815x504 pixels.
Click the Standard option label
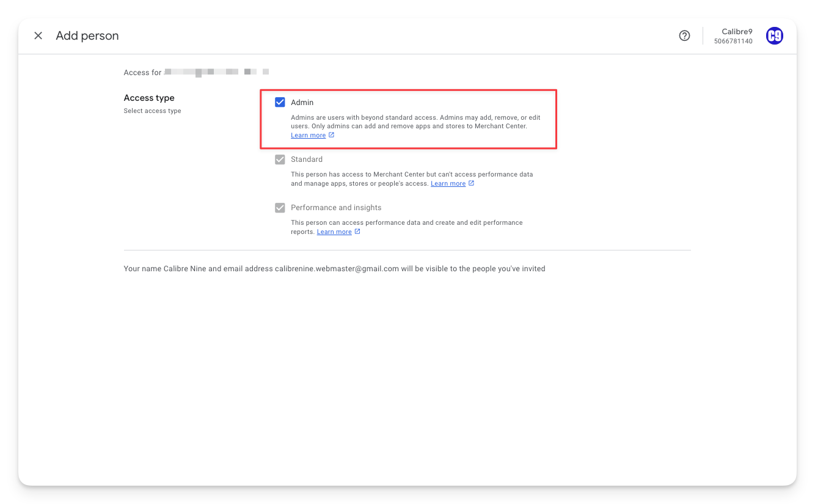(x=307, y=159)
